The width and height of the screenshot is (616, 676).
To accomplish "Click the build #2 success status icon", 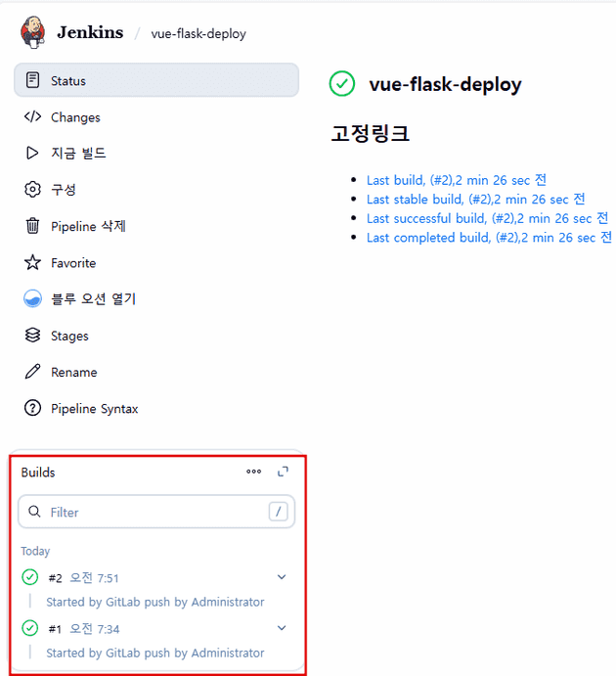I will coord(29,577).
